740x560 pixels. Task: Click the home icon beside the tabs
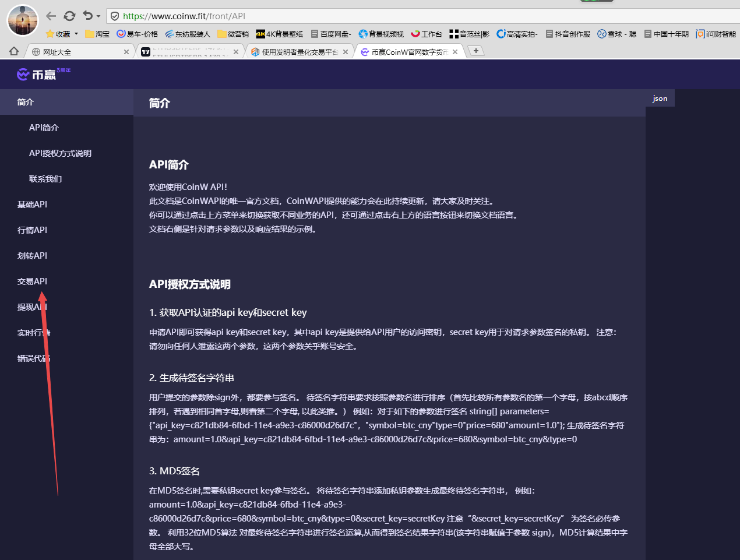point(14,51)
